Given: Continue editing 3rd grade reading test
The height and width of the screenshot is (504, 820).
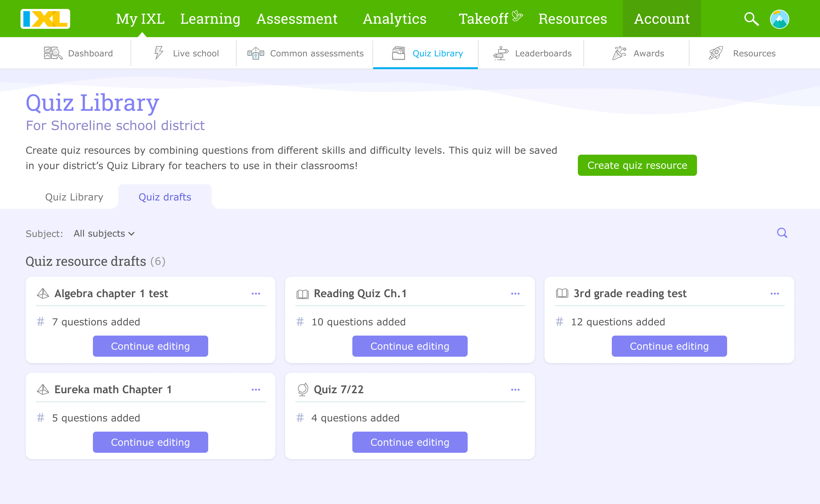Looking at the screenshot, I should pos(669,346).
